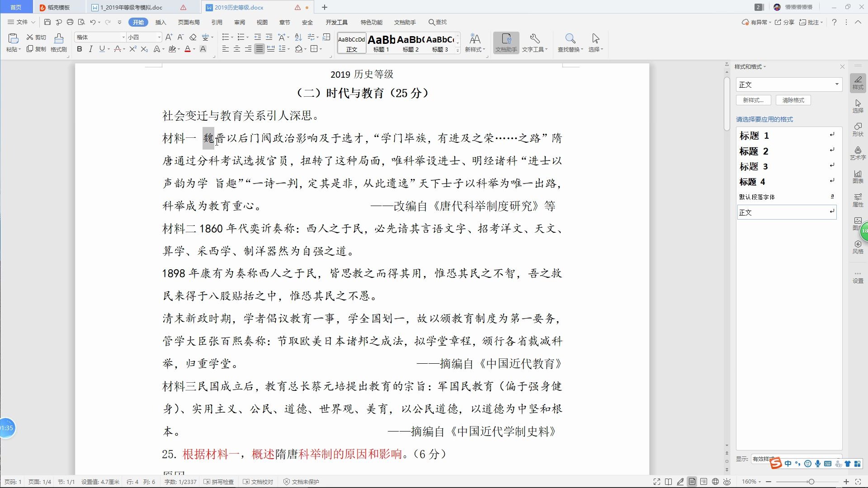Open the 审阅 ribbon tab
Image resolution: width=868 pixels, height=488 pixels.
pos(240,22)
